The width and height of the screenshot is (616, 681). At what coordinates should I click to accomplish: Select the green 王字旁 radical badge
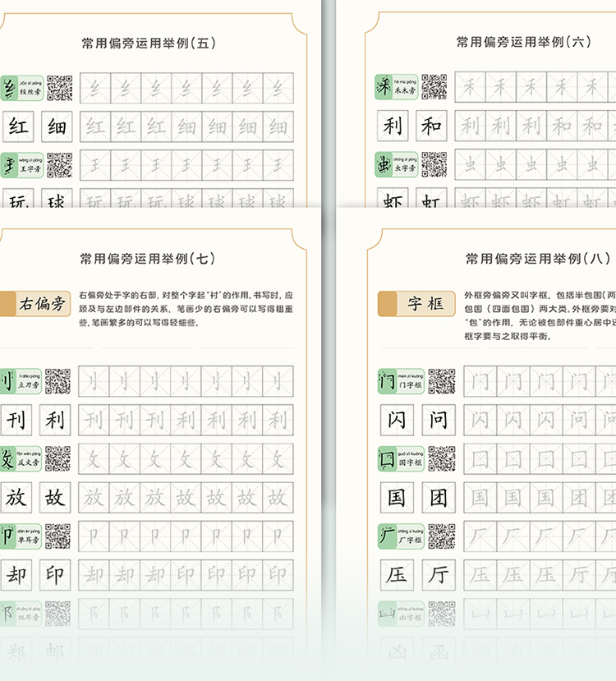click(21, 165)
